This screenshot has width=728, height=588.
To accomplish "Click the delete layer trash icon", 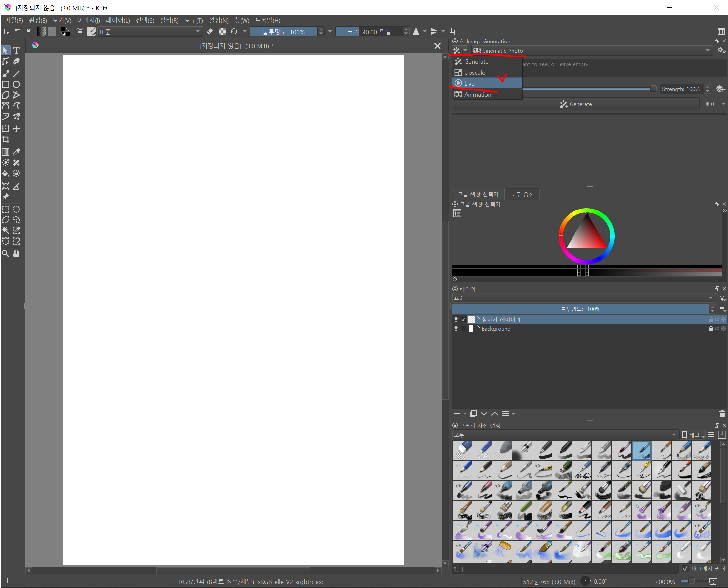I will [722, 414].
